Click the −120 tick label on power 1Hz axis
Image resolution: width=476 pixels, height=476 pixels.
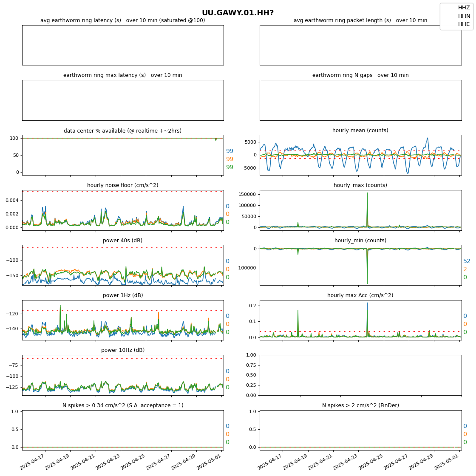(x=12, y=314)
